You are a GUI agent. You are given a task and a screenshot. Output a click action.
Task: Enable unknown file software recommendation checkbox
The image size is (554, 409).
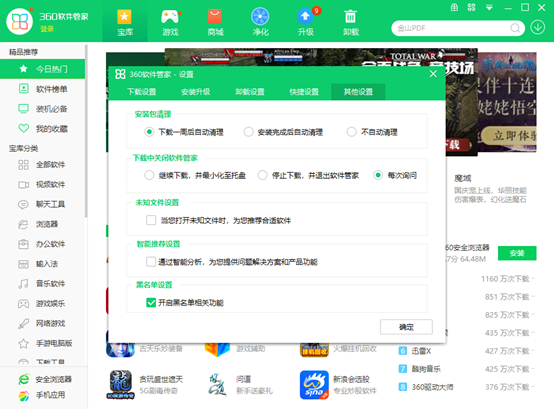(151, 220)
